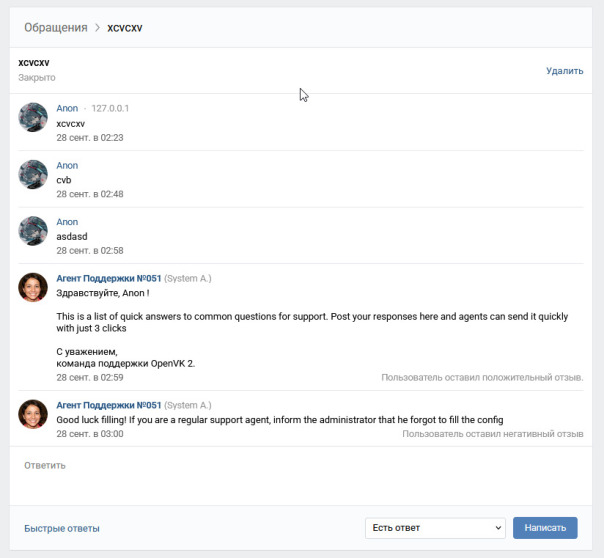
Task: Click the 28 сент. в 02:48 timestamp
Action: pyautogui.click(x=90, y=194)
